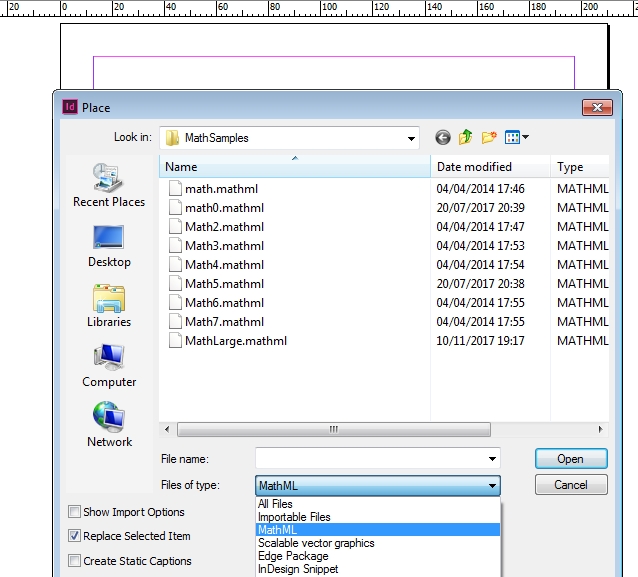Select Math4.mathml file icon
The height and width of the screenshot is (577, 638).
tap(175, 265)
